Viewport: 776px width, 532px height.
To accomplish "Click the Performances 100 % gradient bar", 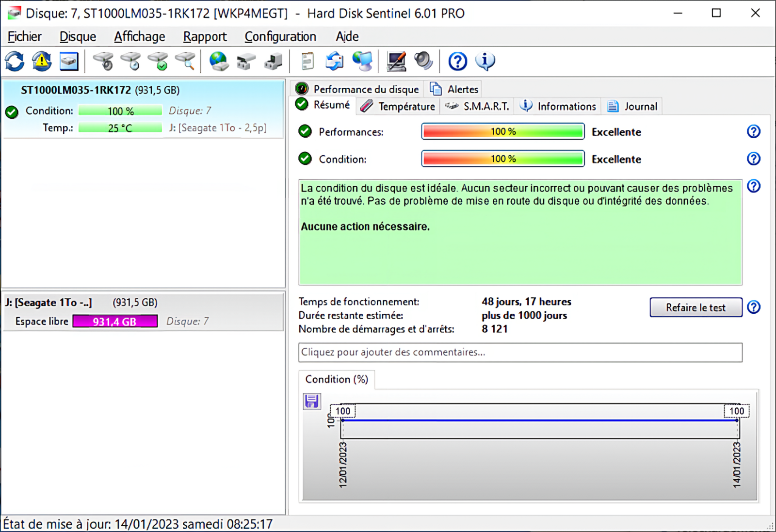I will point(503,131).
